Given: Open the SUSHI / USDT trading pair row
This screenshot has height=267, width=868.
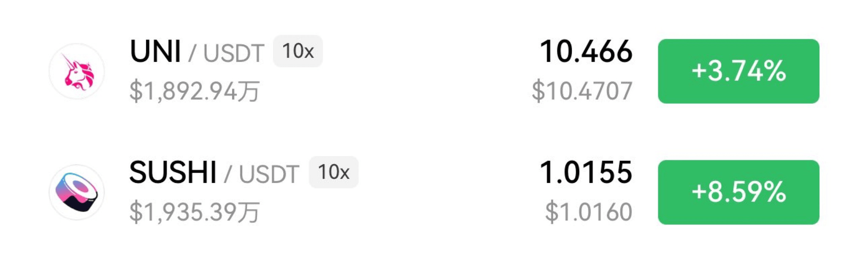Looking at the screenshot, I should [434, 192].
